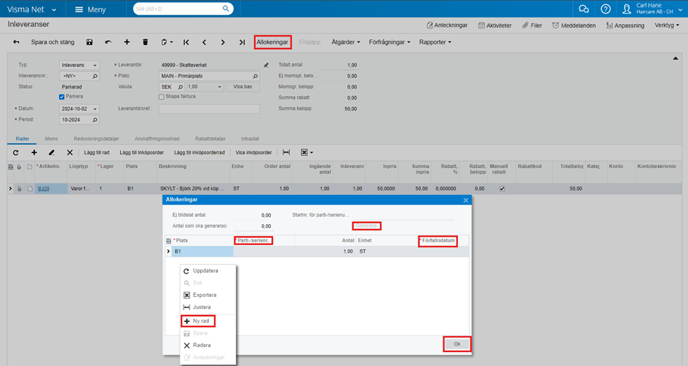Click the Visa bas button

coord(243,87)
